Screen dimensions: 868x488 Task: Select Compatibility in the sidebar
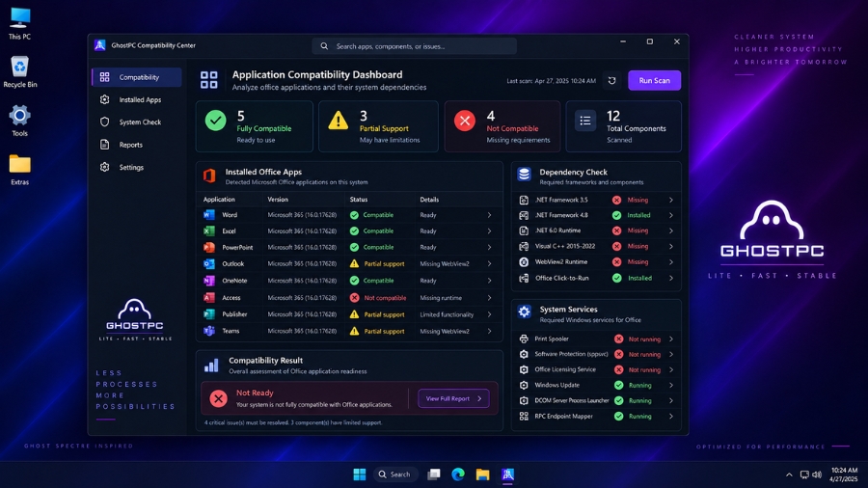click(x=137, y=77)
